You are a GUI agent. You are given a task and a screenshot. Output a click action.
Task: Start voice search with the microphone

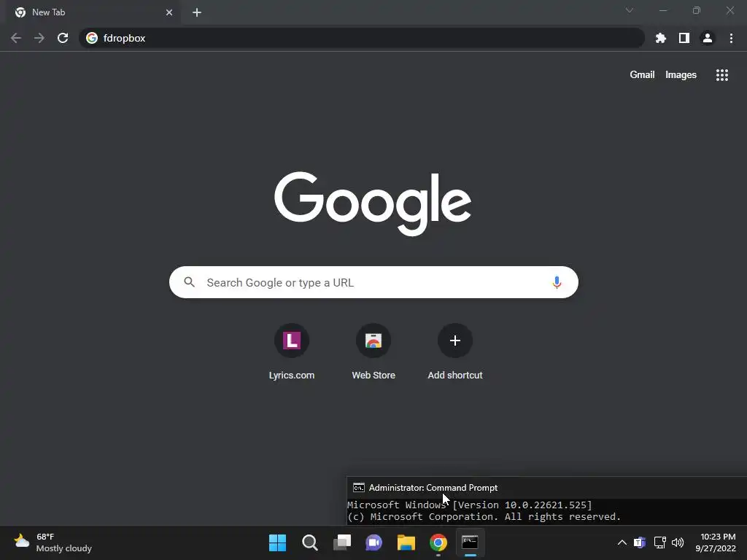557,282
